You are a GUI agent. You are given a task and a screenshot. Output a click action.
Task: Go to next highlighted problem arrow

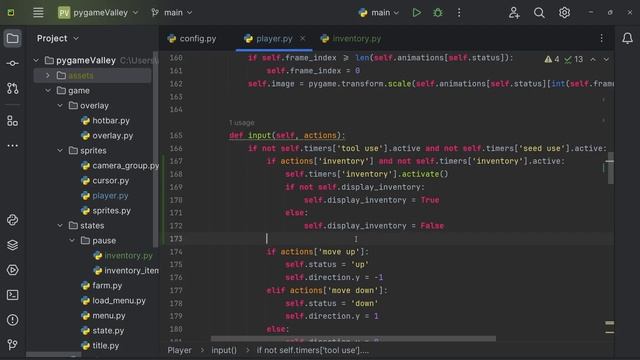tap(606, 60)
